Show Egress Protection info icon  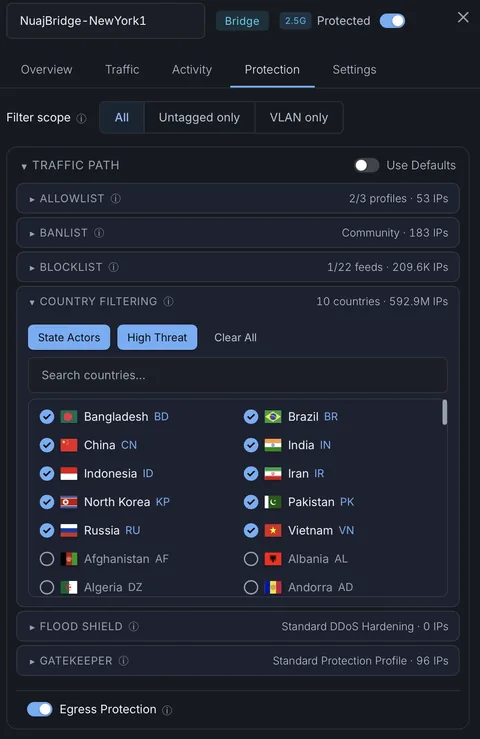click(167, 710)
